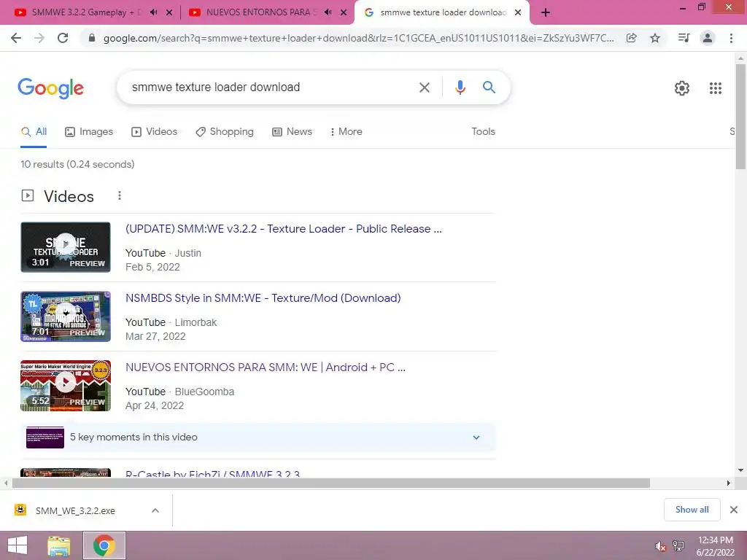The width and height of the screenshot is (747, 560).
Task: Open the taskbar clock and date
Action: coord(715,546)
